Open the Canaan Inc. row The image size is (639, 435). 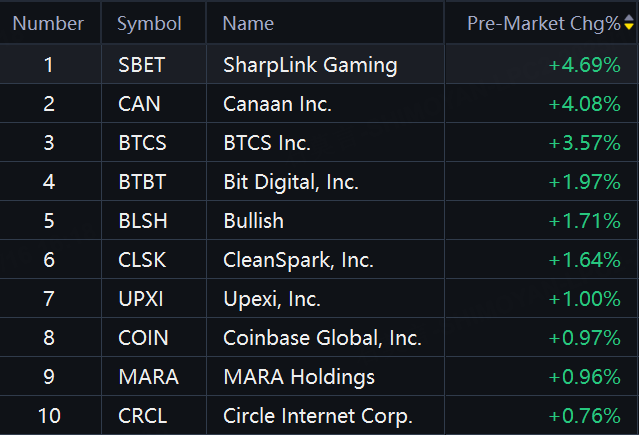point(319,104)
